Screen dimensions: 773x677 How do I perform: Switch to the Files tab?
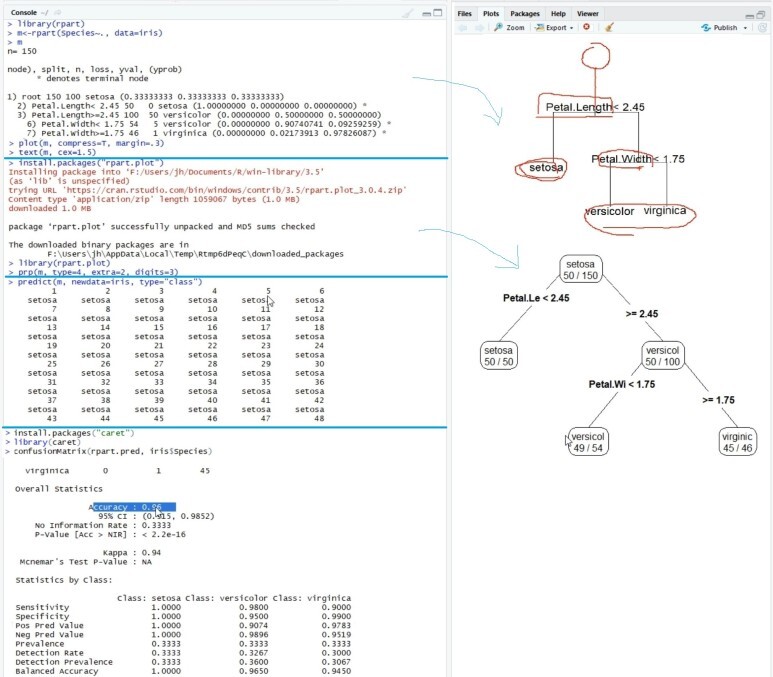click(x=464, y=14)
